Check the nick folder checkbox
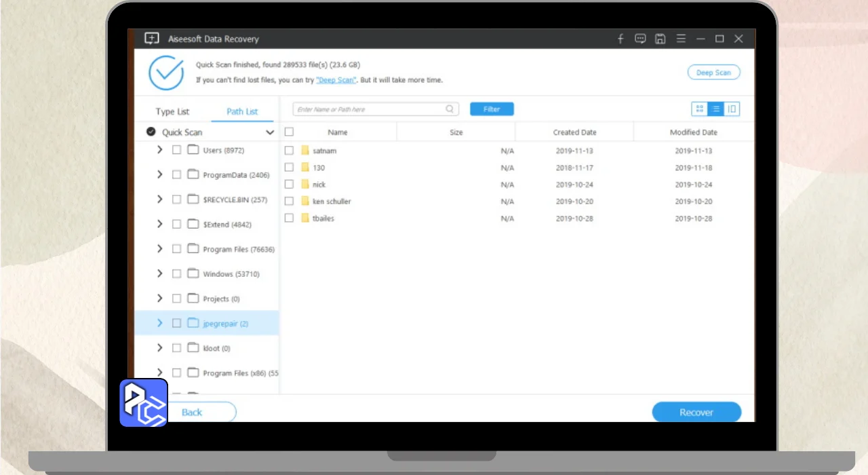 pyautogui.click(x=289, y=185)
